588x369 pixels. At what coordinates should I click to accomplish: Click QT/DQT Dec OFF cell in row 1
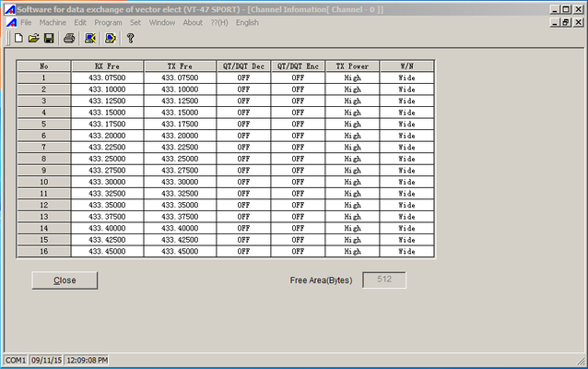point(243,77)
